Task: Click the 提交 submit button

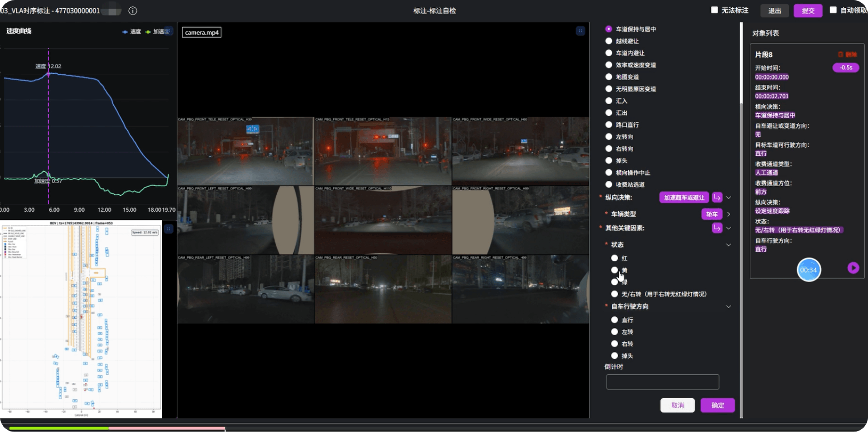Action: tap(808, 11)
